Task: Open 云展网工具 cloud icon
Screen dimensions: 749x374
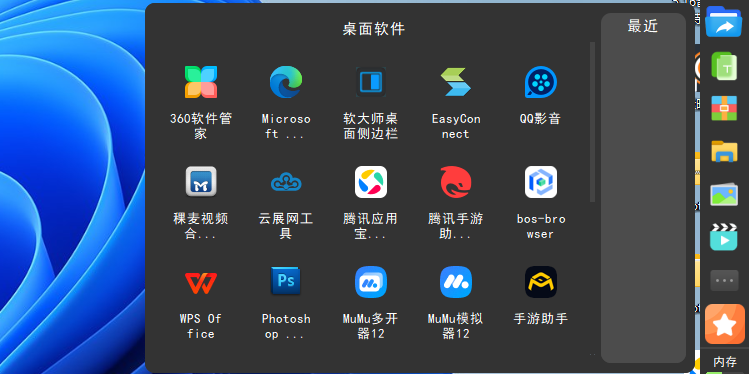Action: tap(286, 182)
